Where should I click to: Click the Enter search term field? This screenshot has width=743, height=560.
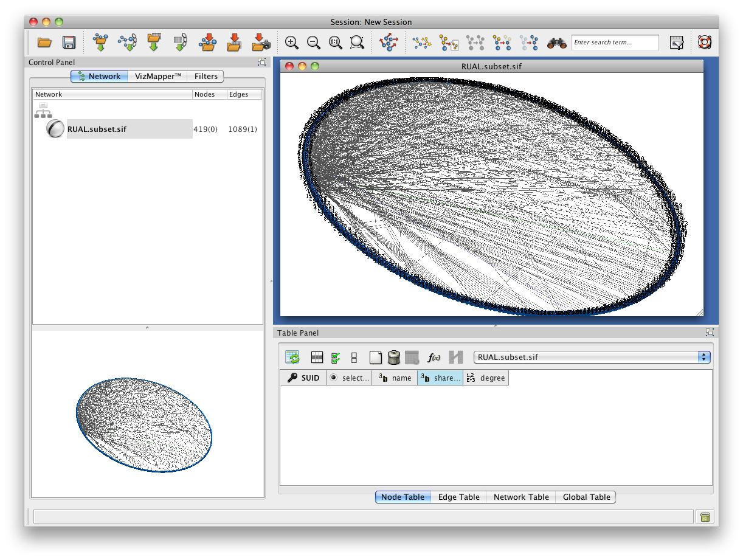click(615, 43)
